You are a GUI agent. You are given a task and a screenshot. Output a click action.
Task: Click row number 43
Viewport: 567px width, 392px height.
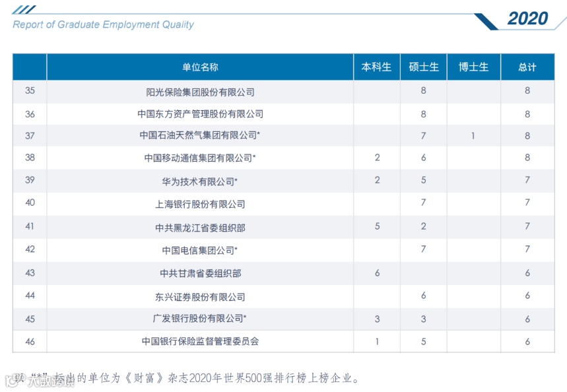[x=30, y=273]
